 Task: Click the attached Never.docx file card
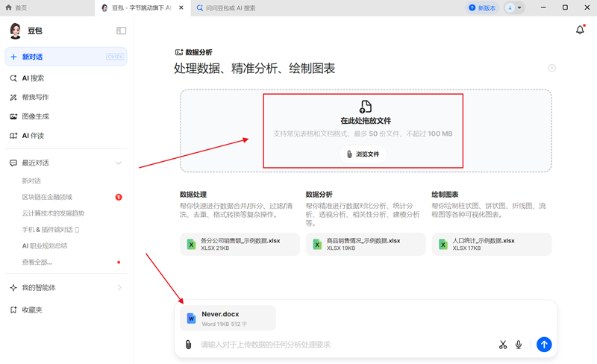point(228,318)
